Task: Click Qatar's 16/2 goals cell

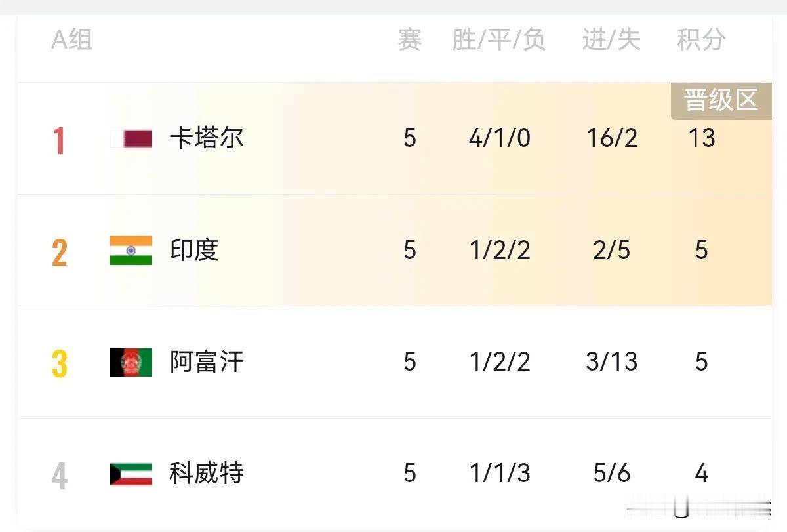Action: pyautogui.click(x=612, y=138)
